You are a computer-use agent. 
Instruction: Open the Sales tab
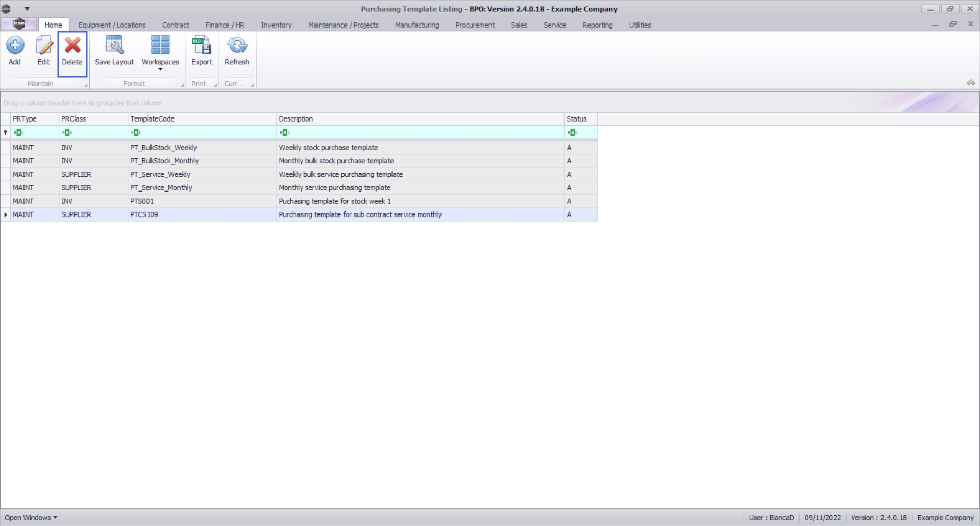[x=519, y=25]
